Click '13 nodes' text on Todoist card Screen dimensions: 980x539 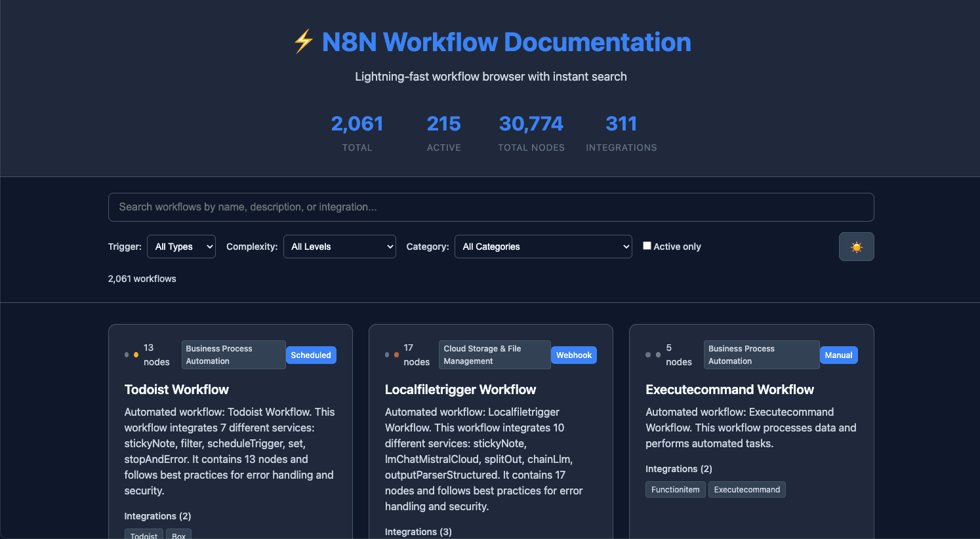(x=157, y=355)
